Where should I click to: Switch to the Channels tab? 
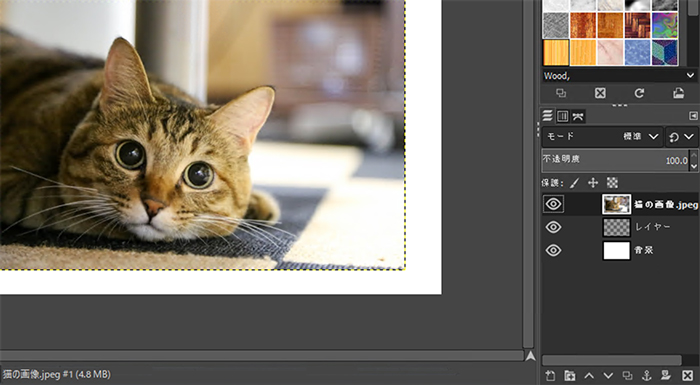tap(562, 117)
